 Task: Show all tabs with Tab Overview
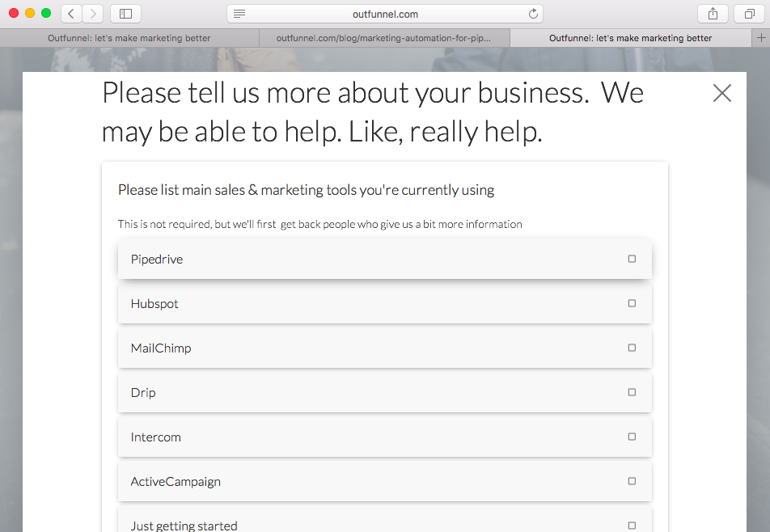748,13
